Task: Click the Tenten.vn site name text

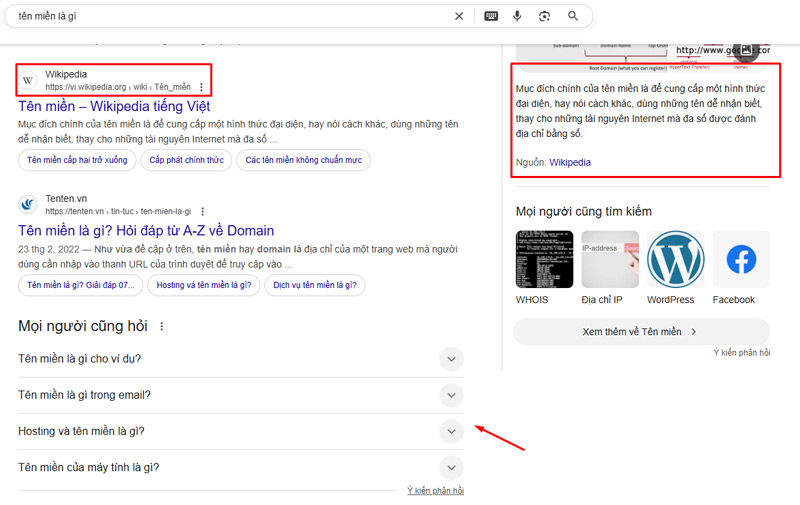Action: (66, 199)
